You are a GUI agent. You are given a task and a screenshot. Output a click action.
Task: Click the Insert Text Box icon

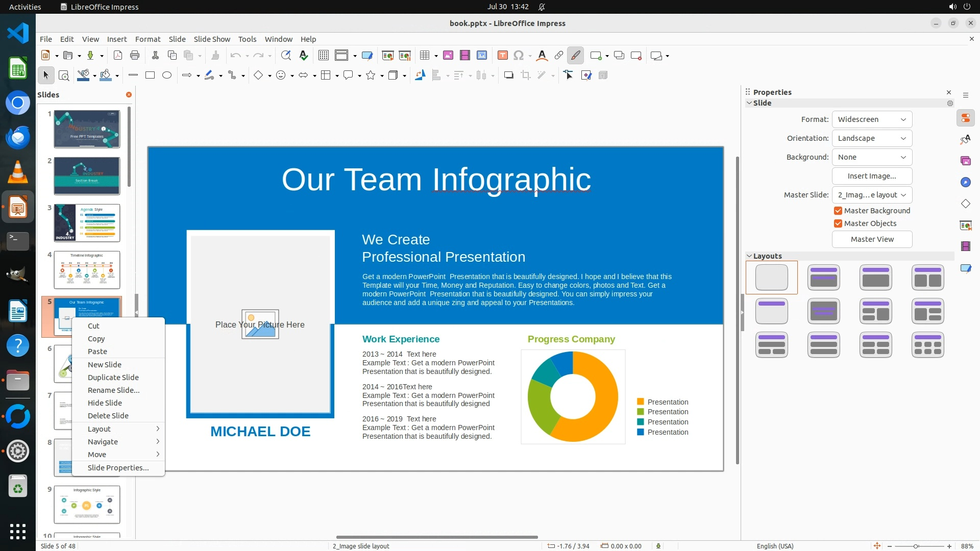point(502,56)
